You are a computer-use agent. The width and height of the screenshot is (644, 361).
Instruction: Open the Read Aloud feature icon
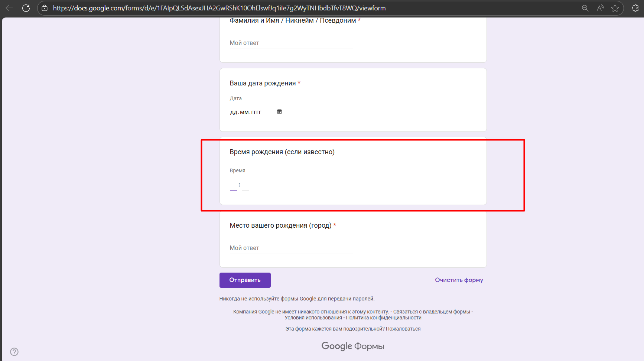tap(600, 8)
